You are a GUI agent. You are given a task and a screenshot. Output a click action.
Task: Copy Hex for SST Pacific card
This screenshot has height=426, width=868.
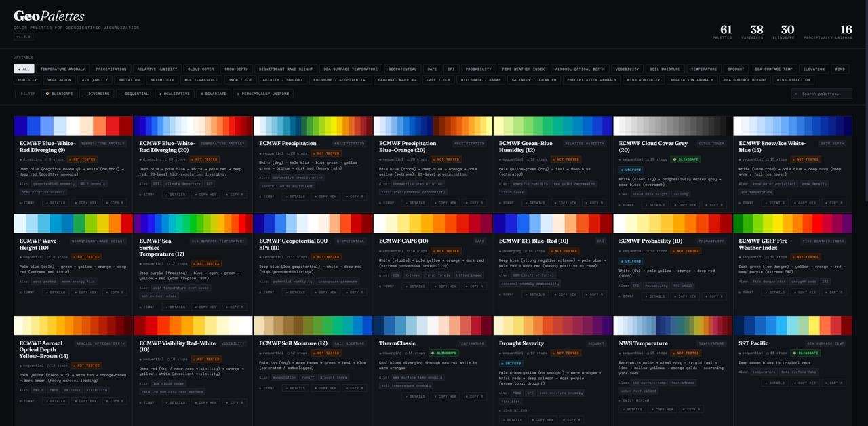[x=806, y=383]
